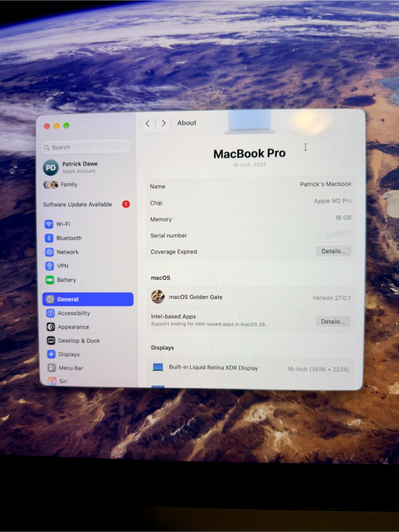Select Desktop & Dock label in the sidebar
399x532 pixels.
click(79, 341)
